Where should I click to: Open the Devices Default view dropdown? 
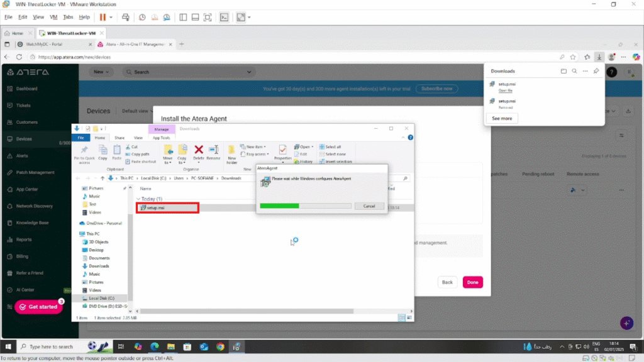click(136, 111)
